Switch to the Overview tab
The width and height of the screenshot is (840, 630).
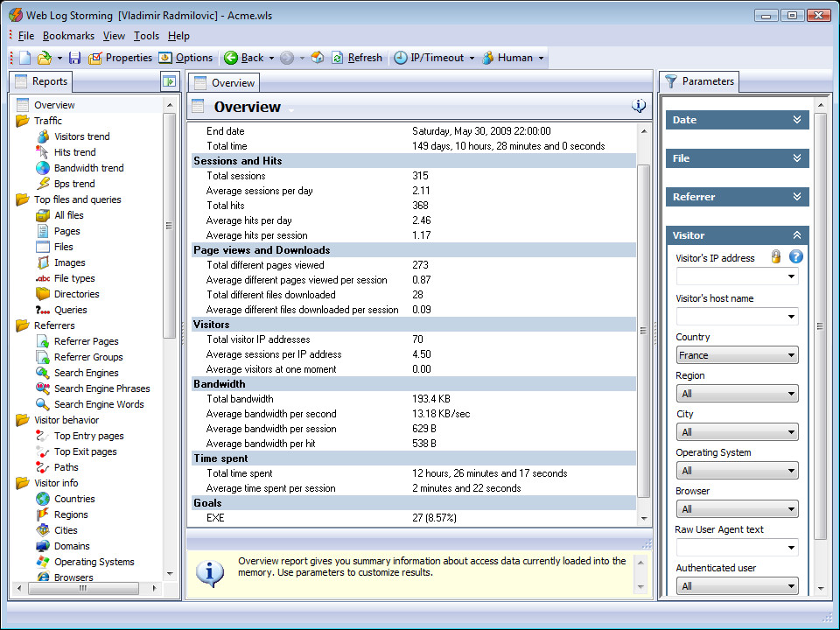(224, 83)
